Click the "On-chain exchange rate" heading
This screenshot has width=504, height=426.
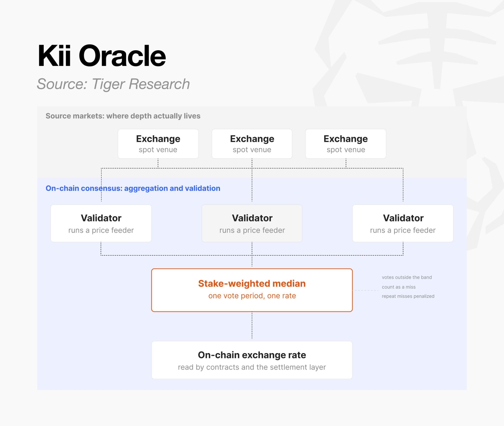point(252,355)
